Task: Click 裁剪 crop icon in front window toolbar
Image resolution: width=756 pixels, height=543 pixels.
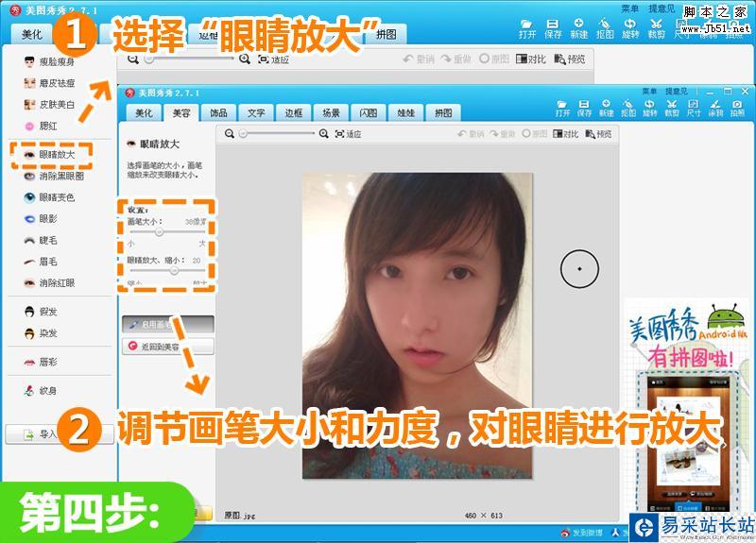Action: click(672, 109)
